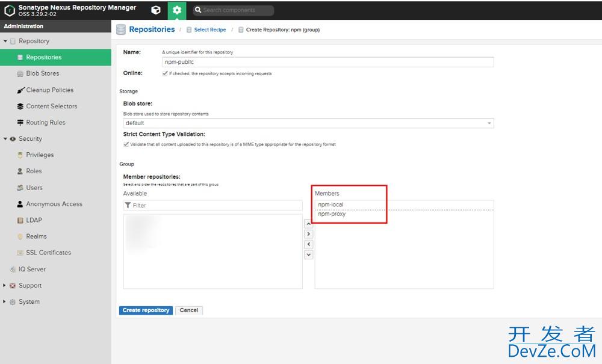
Task: Go to Select Recipe breadcrumb link
Action: 210,30
